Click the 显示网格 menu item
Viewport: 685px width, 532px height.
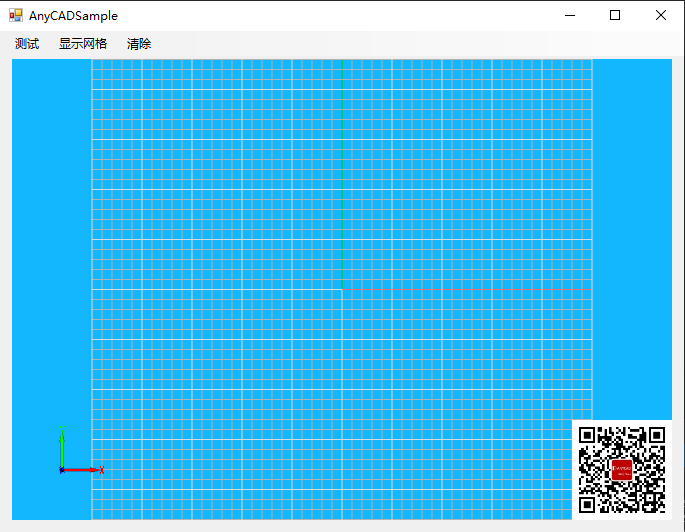pos(83,44)
